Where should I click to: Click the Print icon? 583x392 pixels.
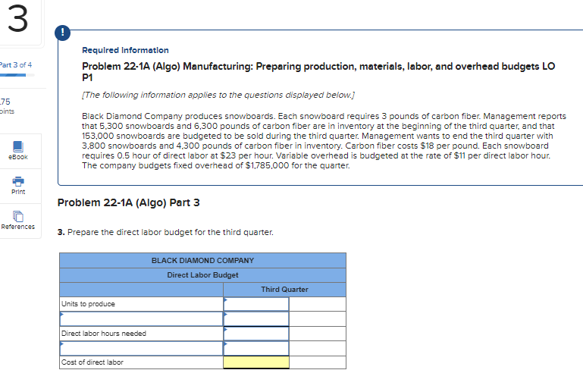click(x=18, y=181)
